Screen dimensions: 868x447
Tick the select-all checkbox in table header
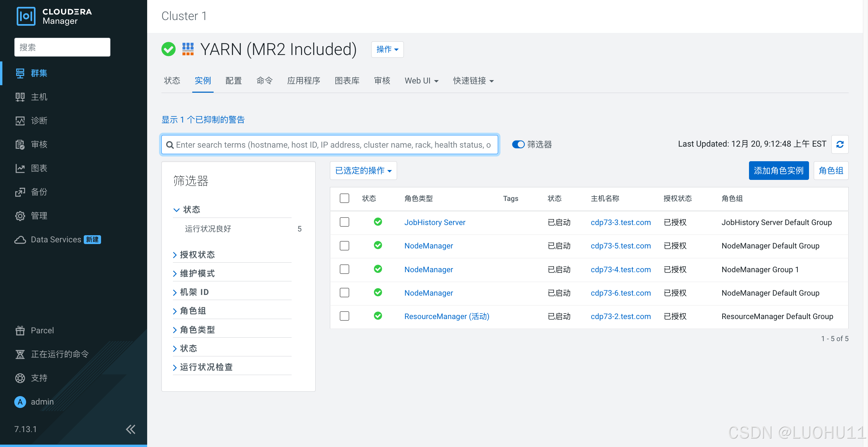point(344,198)
